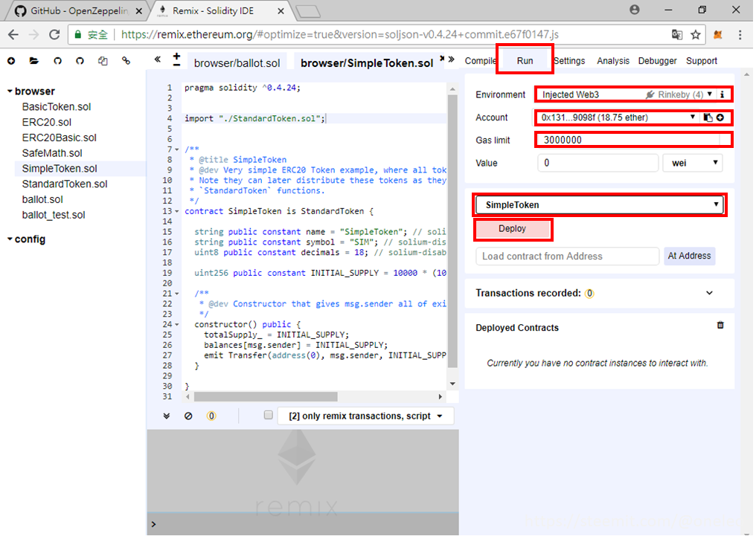
Task: Copy all files to another instance icon
Action: [103, 61]
